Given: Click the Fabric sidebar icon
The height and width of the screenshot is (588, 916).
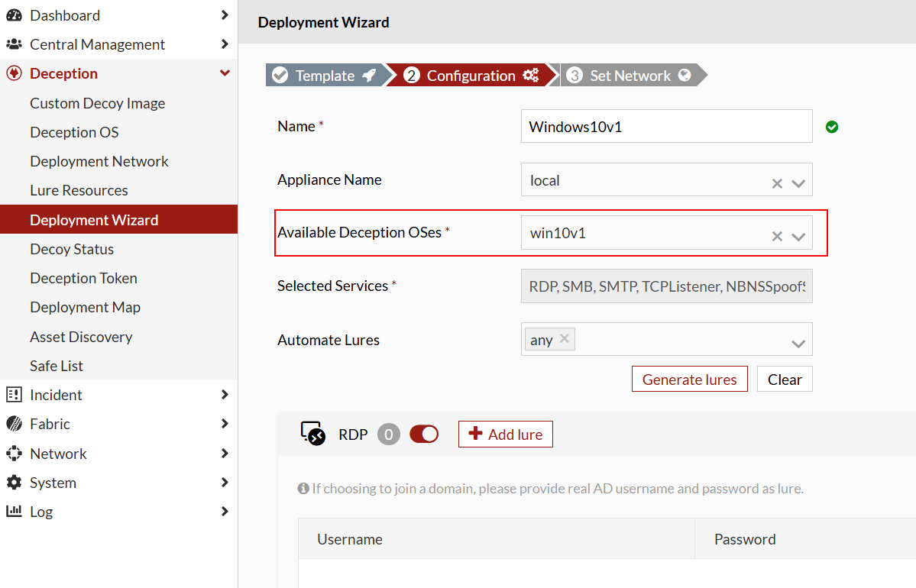Looking at the screenshot, I should pos(14,424).
